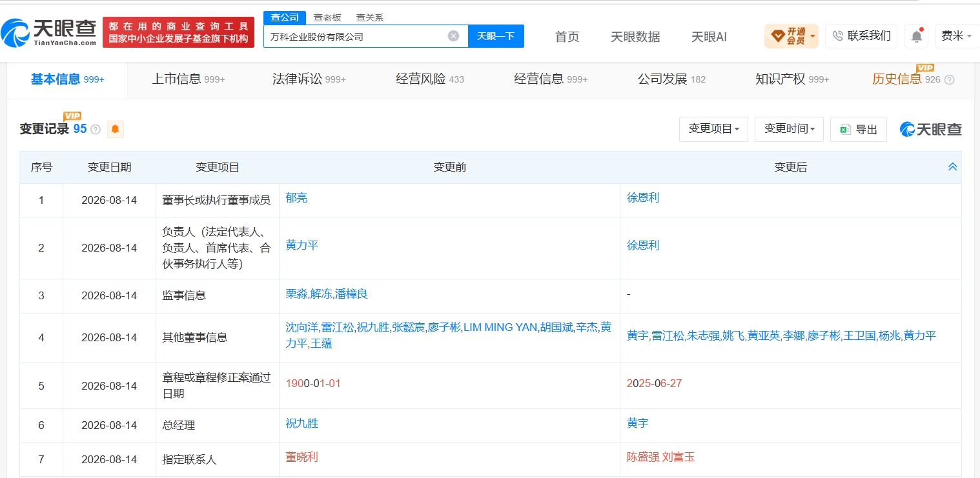Click the 董晓利 contact name
Screen dimensions: 980x478
click(302, 457)
